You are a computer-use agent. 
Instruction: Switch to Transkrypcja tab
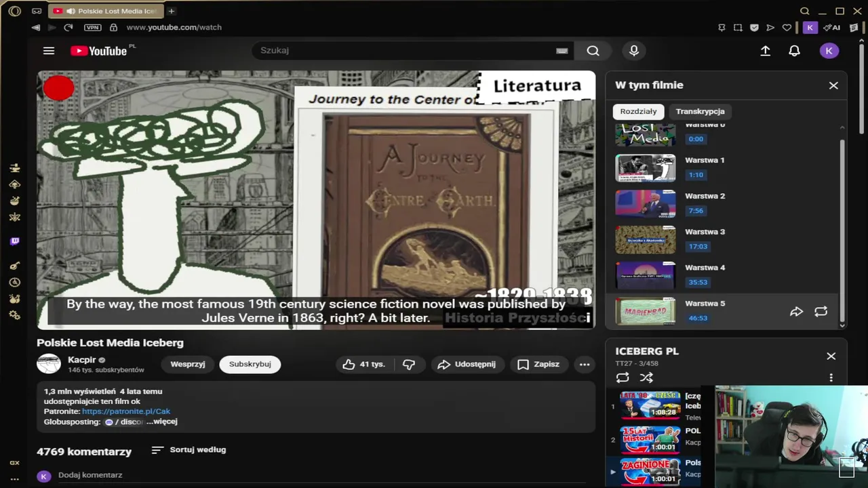(x=700, y=111)
